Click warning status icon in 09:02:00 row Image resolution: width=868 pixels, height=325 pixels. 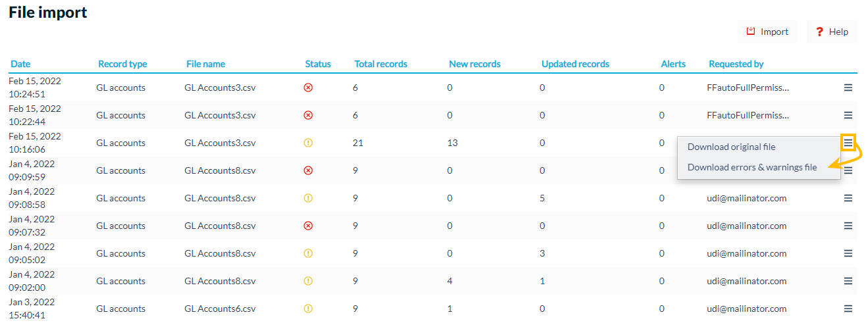[x=308, y=281]
